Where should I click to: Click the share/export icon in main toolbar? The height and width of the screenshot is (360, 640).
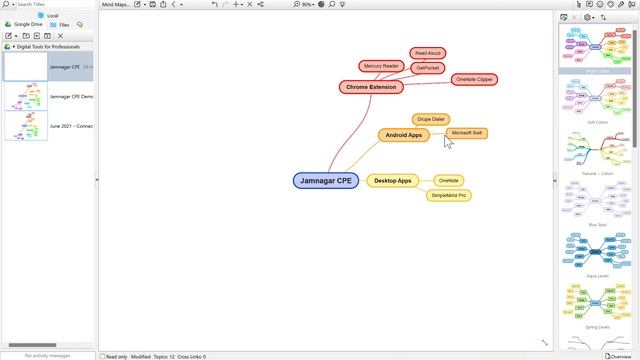point(163,4)
